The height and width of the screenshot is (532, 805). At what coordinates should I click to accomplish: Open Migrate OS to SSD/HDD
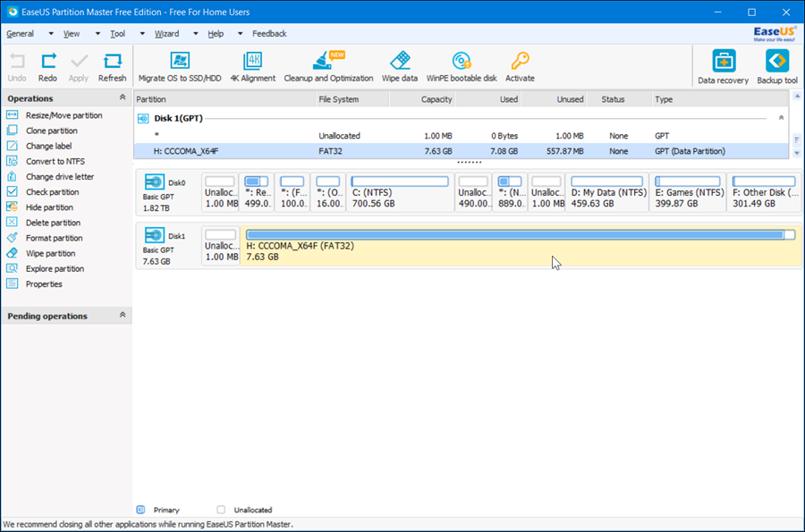180,67
